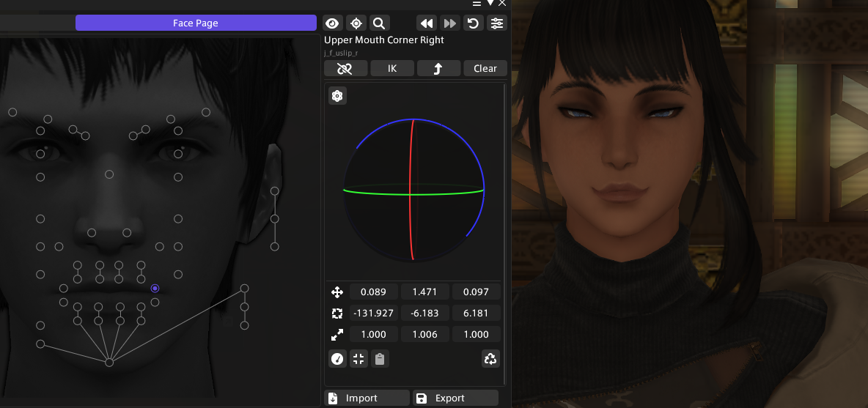
Task: Click rotation value -6.183
Action: pyautogui.click(x=424, y=313)
